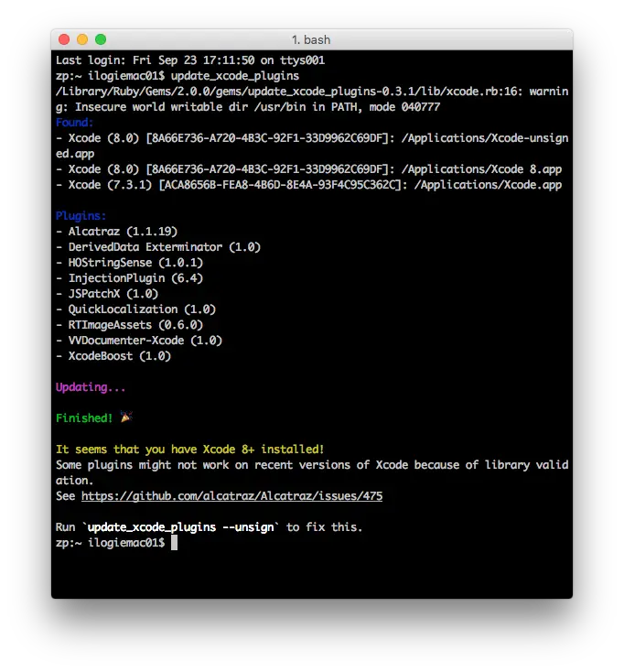The width and height of the screenshot is (624, 672).
Task: Click the 'InjectionPlugin (6.4)' line
Action: click(x=129, y=278)
